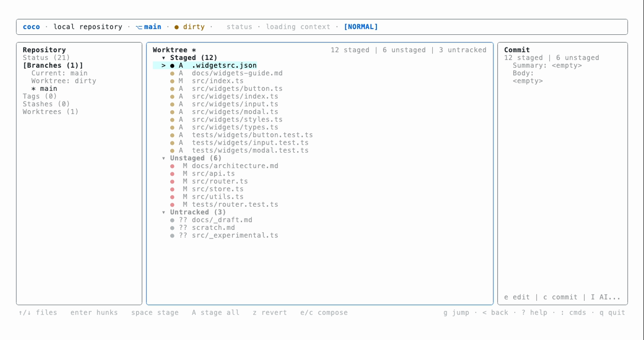The image size is (644, 340).
Task: Click gray dot beside docs/_draft.md
Action: point(172,220)
